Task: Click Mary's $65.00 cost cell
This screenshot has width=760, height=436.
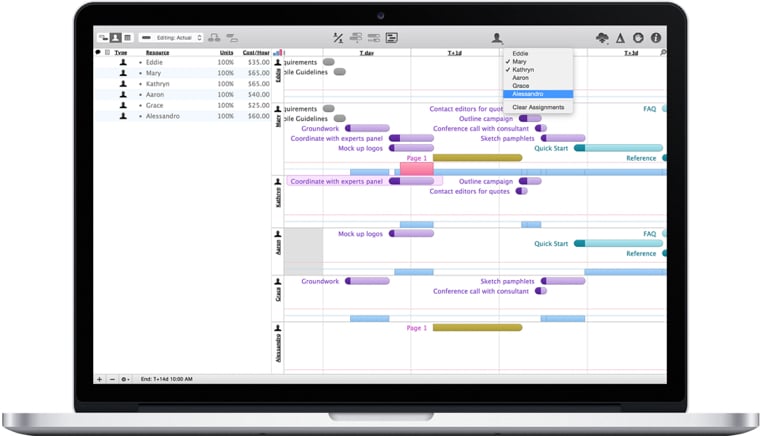Action: coord(258,73)
